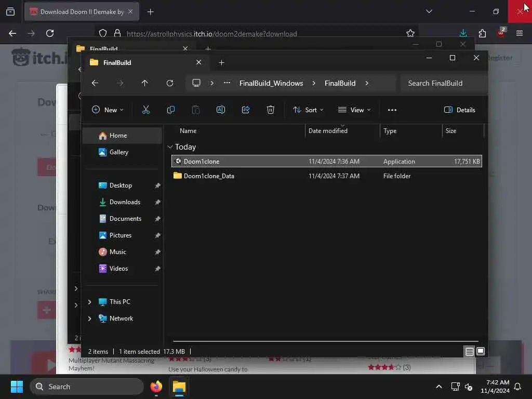532x399 pixels.
Task: Click the Search FinalBuild field
Action: (x=443, y=83)
